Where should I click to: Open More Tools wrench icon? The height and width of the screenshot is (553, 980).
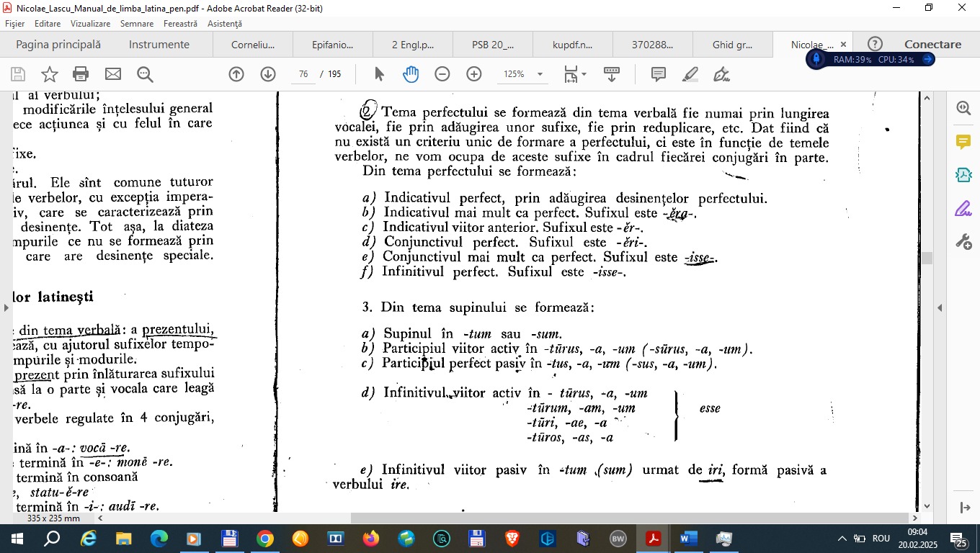963,242
